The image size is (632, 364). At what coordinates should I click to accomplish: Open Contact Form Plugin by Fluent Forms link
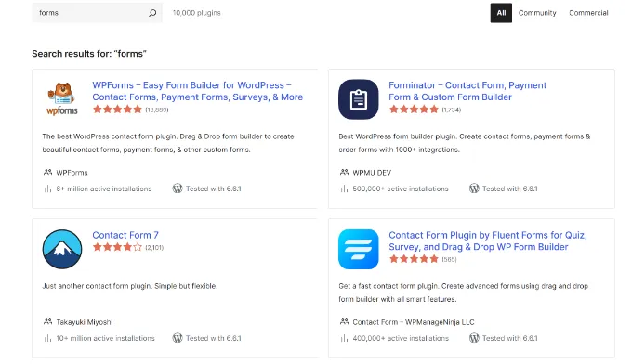[x=487, y=240]
